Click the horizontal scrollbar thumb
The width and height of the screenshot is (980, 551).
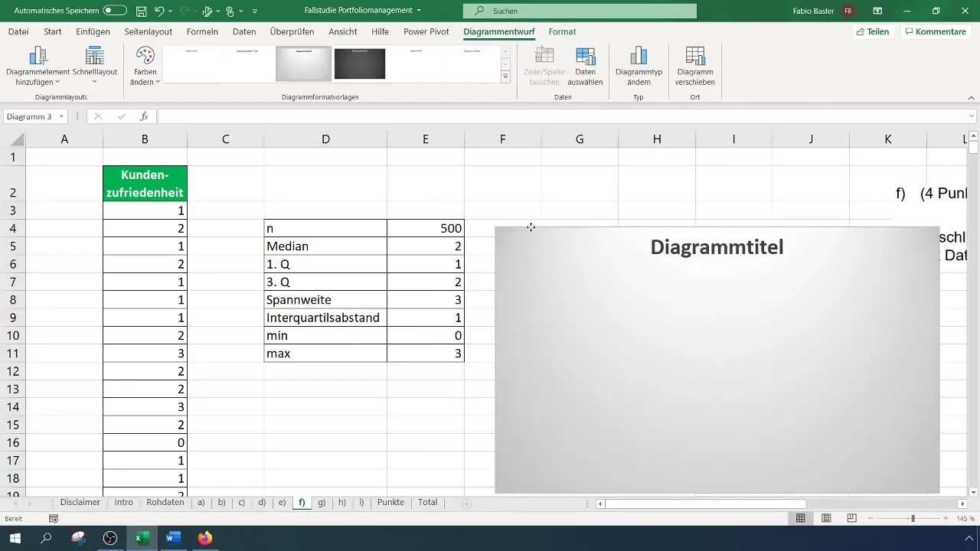point(706,504)
